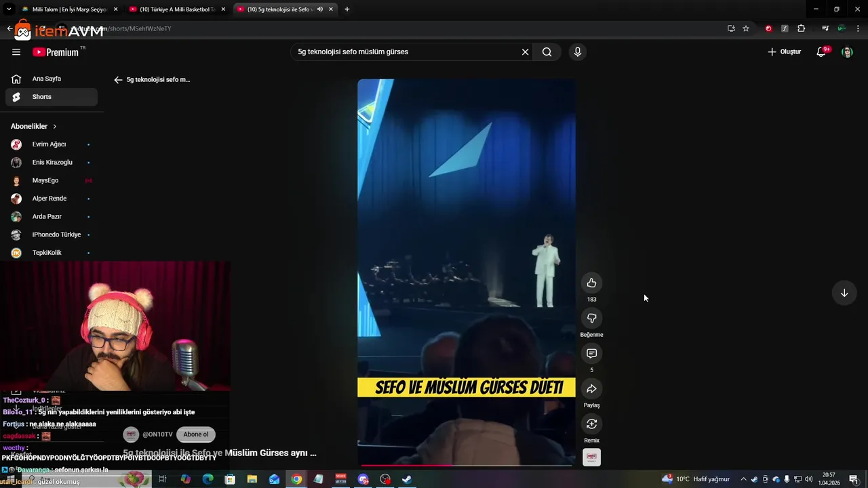Viewport: 868px width, 488px height.
Task: Expand the Abonelikler subscriptions section
Action: pyautogui.click(x=34, y=126)
